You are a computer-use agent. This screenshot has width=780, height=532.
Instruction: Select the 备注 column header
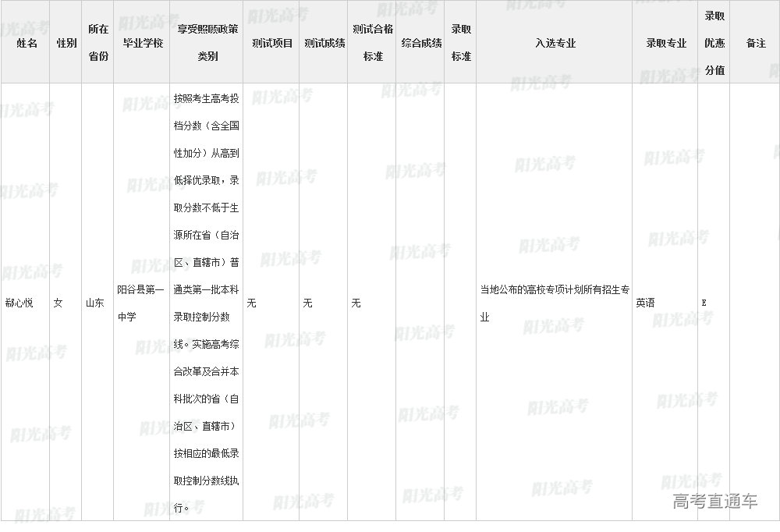click(755, 43)
